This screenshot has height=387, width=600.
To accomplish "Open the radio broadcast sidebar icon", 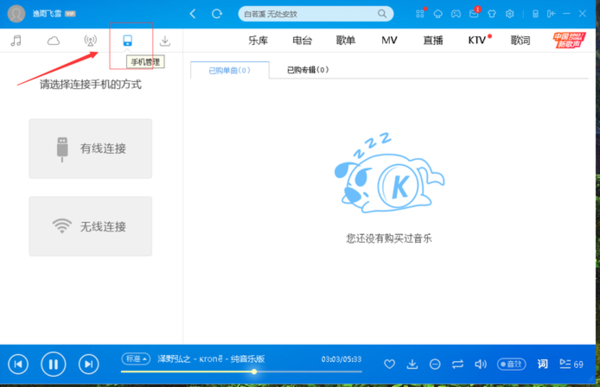I will click(x=90, y=40).
